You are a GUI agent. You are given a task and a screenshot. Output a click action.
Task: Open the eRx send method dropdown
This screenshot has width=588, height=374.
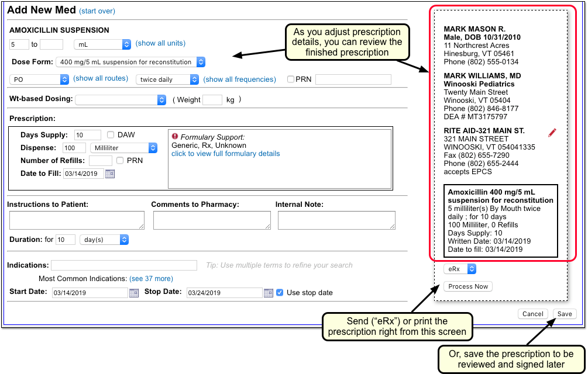(460, 269)
